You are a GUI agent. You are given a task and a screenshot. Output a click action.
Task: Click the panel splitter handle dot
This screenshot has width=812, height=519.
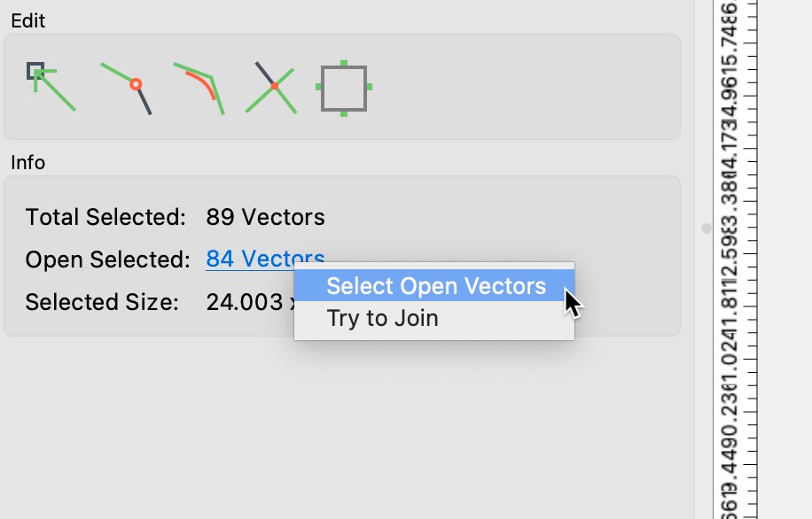[706, 229]
